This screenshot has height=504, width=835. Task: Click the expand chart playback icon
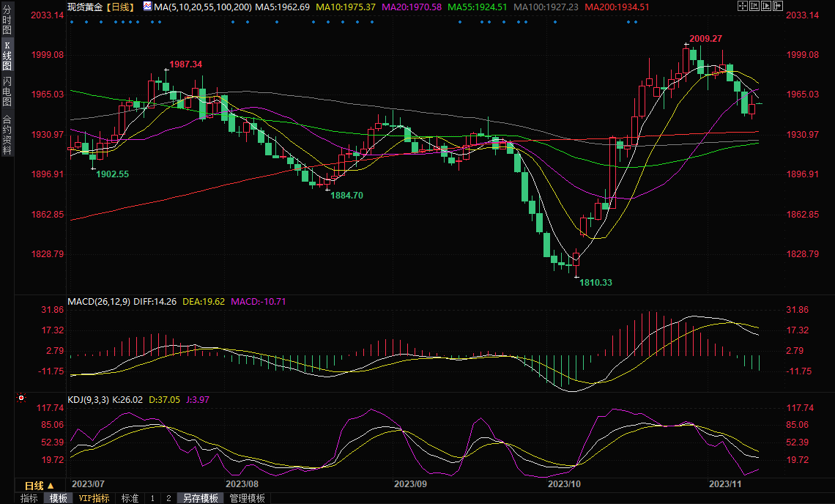(766, 7)
